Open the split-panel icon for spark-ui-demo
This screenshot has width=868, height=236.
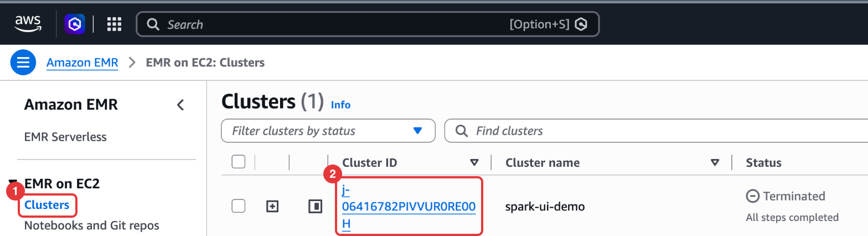pos(315,207)
